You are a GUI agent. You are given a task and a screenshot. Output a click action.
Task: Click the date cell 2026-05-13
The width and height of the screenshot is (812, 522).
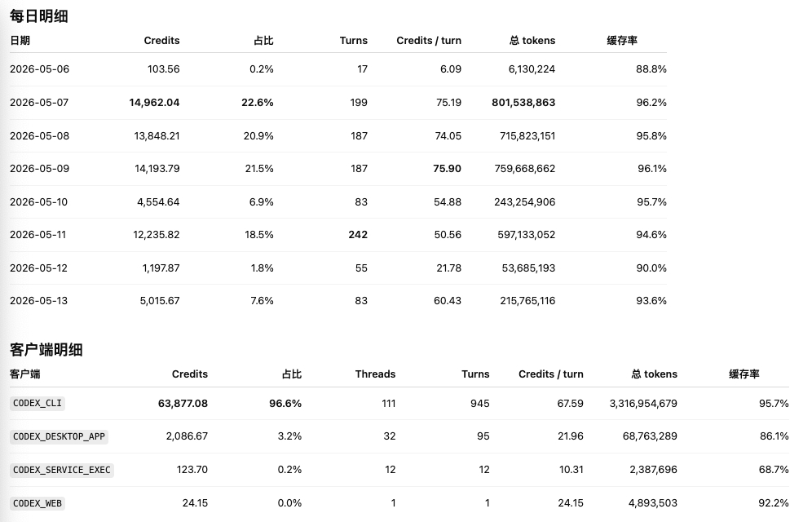39,300
